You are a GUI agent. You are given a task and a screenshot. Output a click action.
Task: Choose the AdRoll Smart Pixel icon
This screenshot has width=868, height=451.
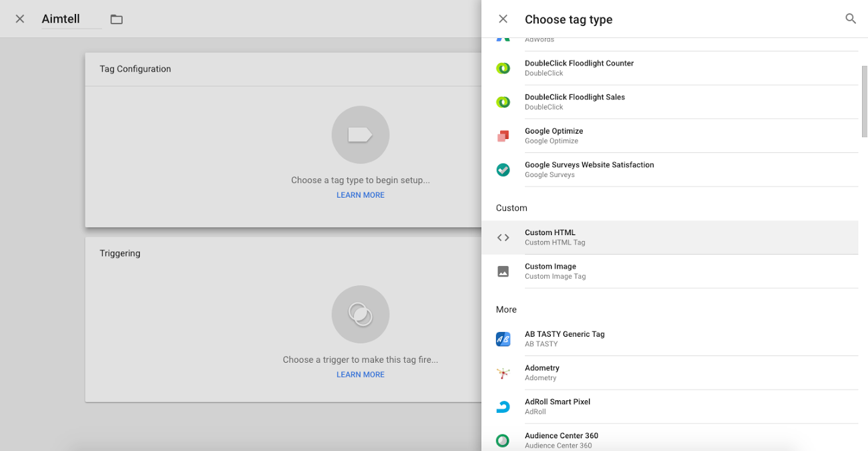click(503, 406)
